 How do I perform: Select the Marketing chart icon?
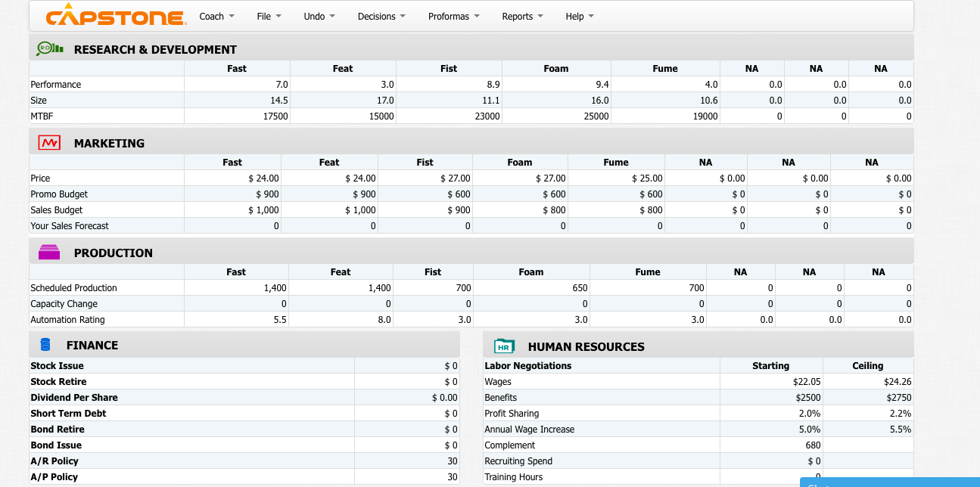tap(48, 141)
